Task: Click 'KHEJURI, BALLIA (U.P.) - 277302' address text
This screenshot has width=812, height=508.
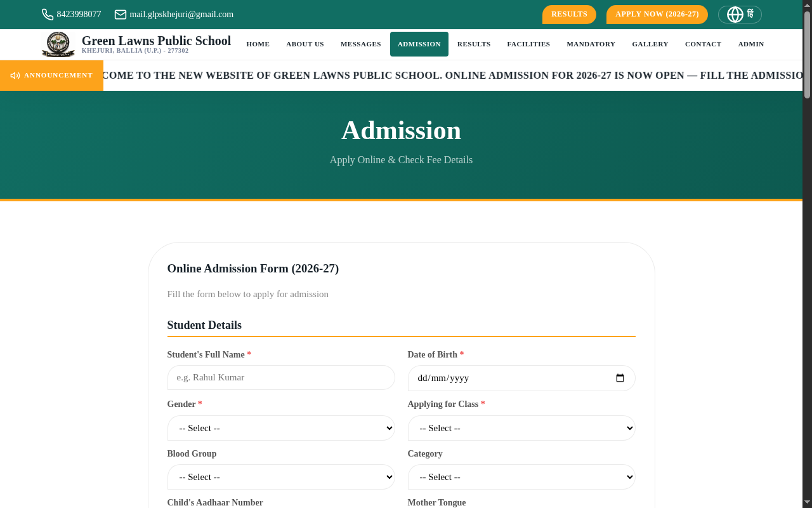Action: pyautogui.click(x=135, y=51)
